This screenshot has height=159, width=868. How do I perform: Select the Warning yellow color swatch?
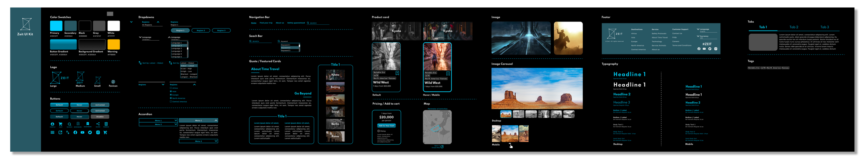[x=114, y=44]
